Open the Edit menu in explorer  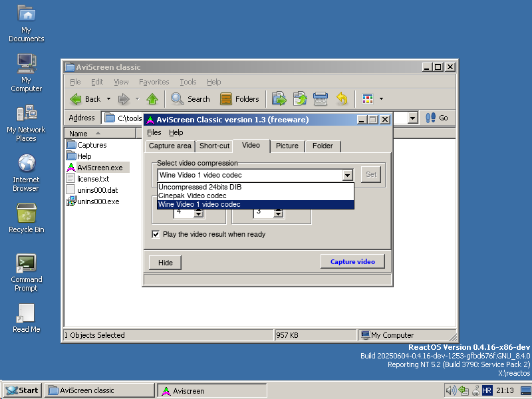(x=97, y=82)
